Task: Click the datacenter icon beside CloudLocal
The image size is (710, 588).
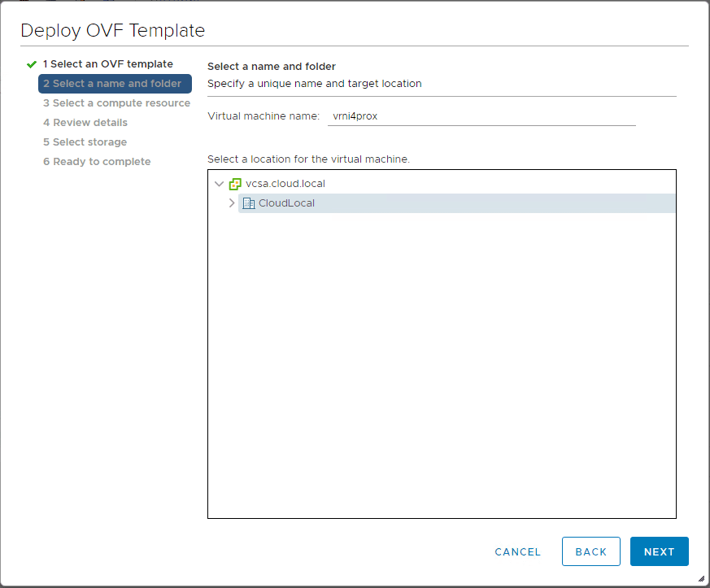Action: 249,203
